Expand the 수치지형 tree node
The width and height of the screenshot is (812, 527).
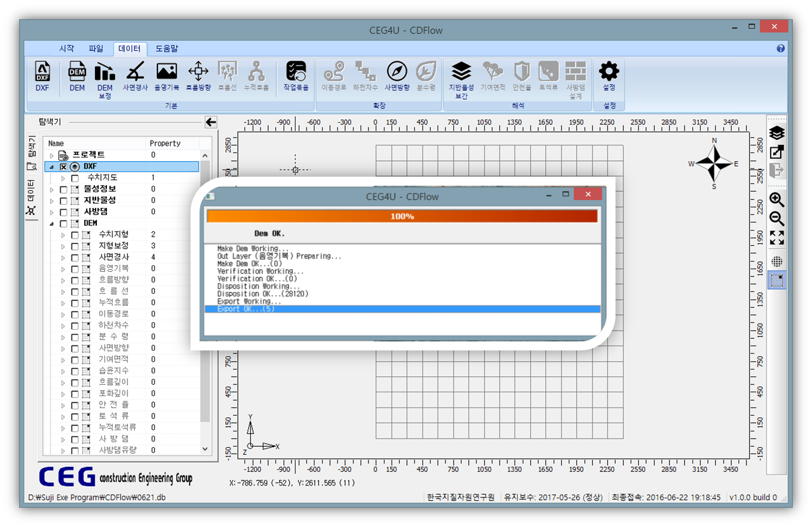tap(63, 235)
